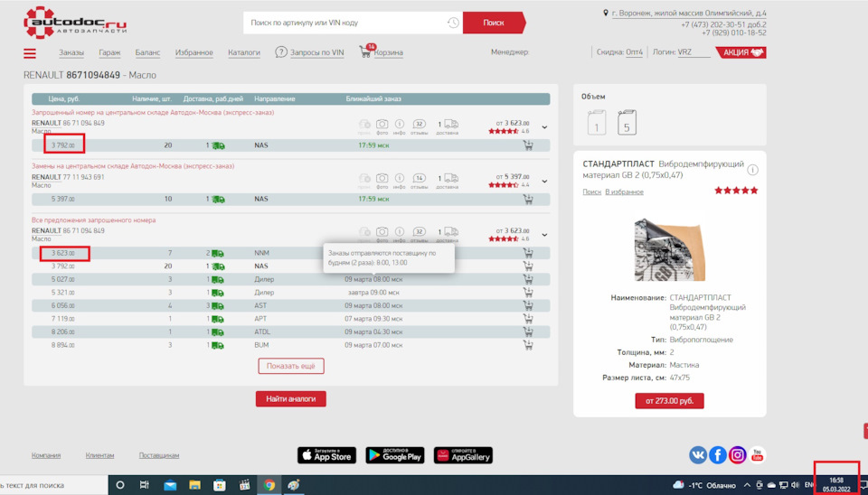Click the АКЦИЯ promo button
Viewport: 868px width, 495px height.
741,52
